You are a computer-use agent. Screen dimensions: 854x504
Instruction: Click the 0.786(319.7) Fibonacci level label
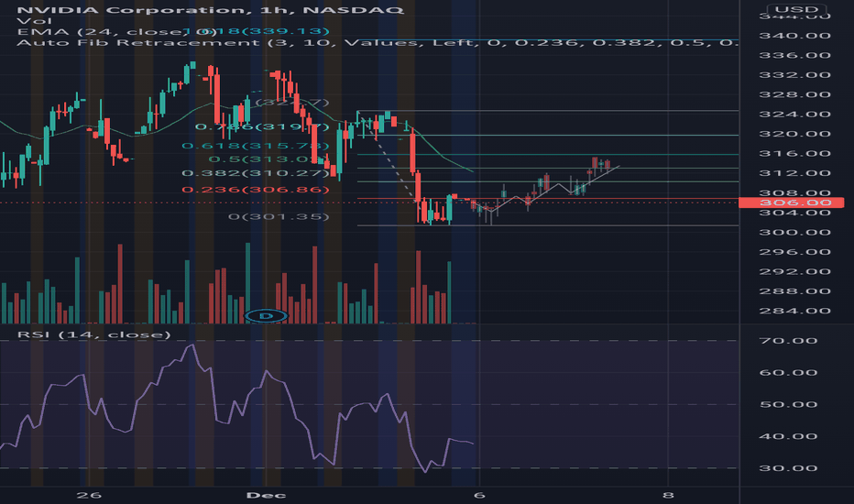coord(262,126)
